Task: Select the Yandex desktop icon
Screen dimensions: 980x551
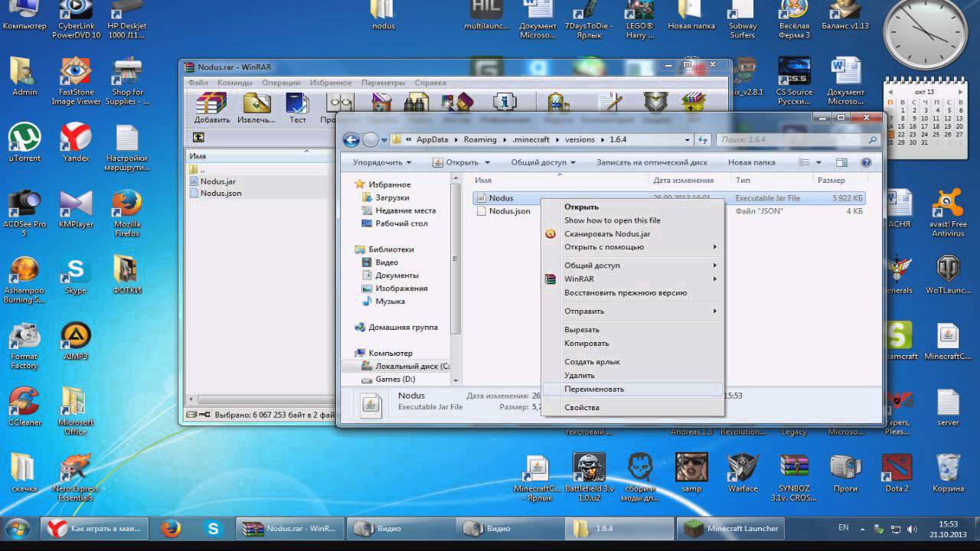Action: [x=76, y=143]
